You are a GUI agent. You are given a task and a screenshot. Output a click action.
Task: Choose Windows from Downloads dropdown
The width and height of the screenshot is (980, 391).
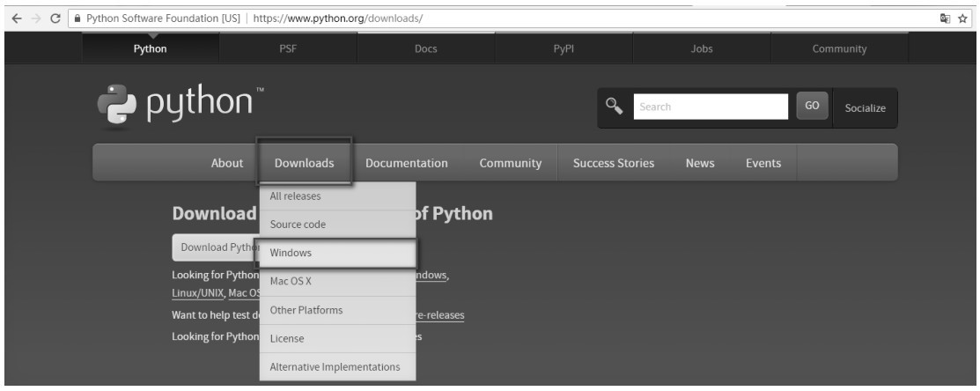coord(337,253)
